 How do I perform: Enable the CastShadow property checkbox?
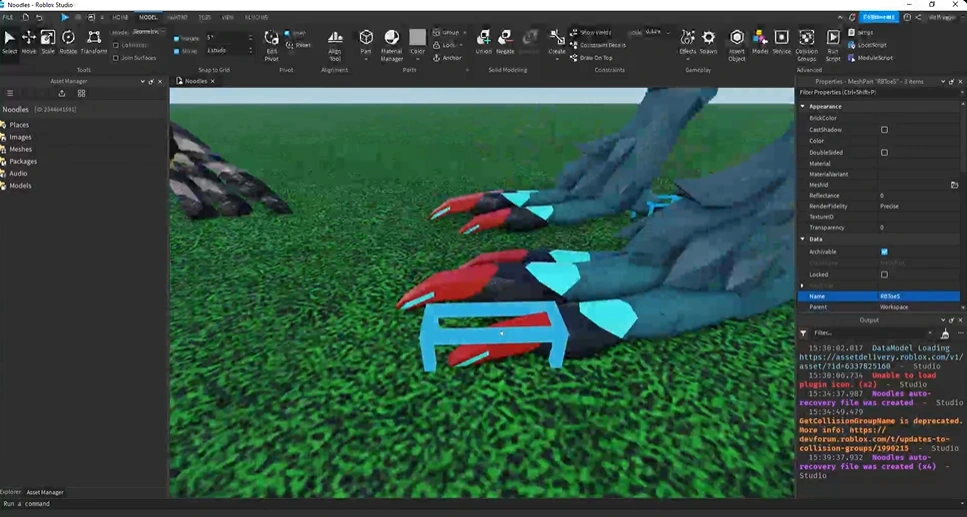coord(884,130)
